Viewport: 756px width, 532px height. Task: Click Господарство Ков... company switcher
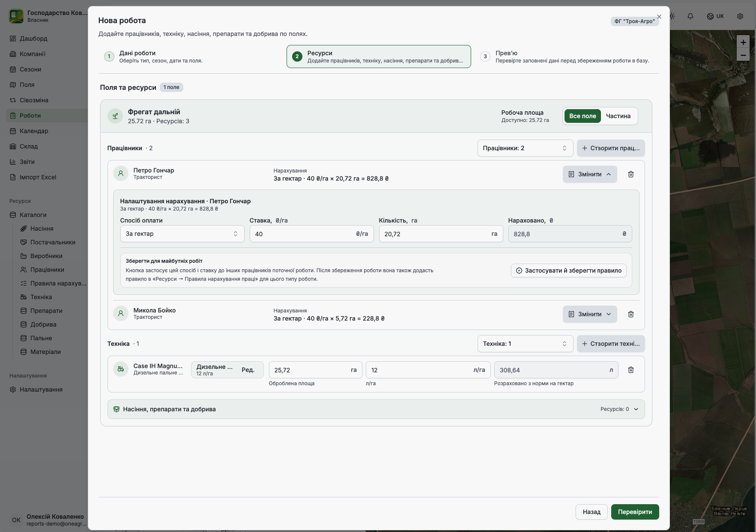(47, 16)
